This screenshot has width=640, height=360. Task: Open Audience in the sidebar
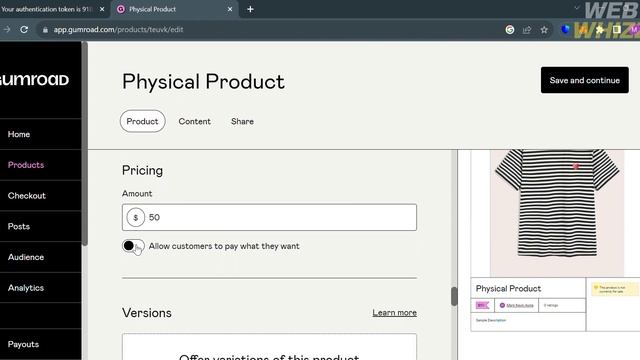(x=26, y=257)
